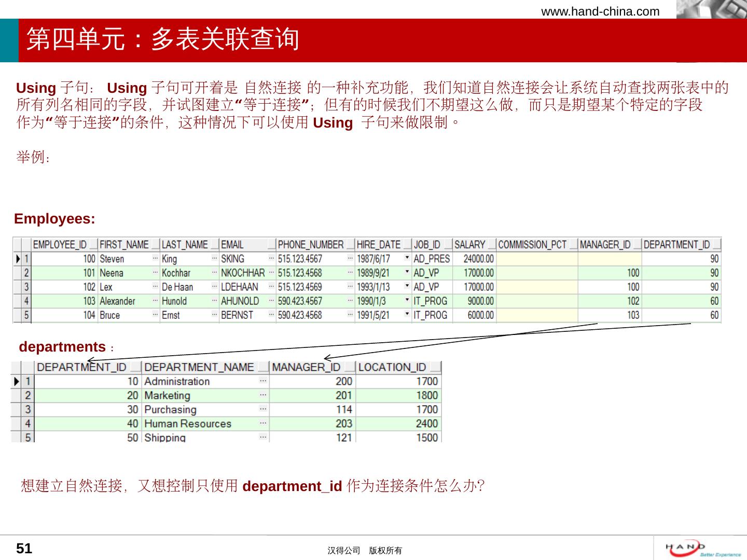Select row 3 header in Employees table
Image resolution: width=747 pixels, height=560 pixels.
[26, 287]
